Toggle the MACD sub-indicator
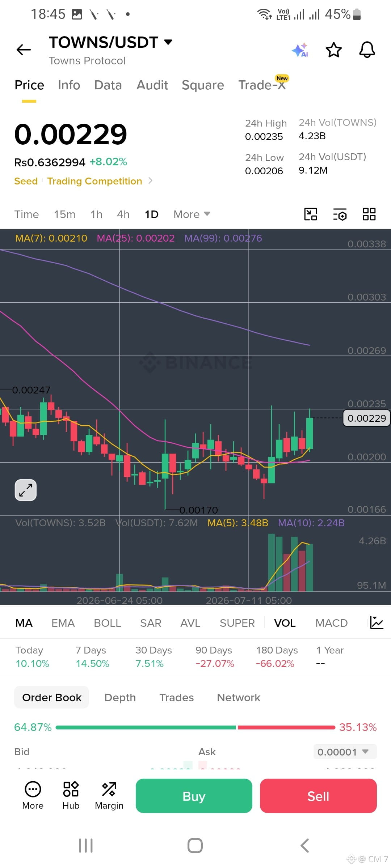 [331, 623]
